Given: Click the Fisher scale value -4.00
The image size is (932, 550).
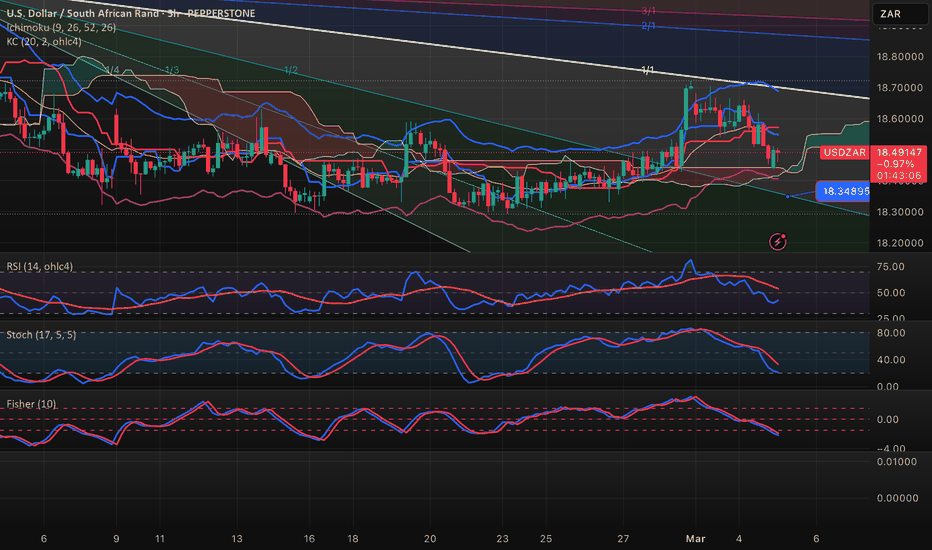Looking at the screenshot, I should (x=890, y=448).
